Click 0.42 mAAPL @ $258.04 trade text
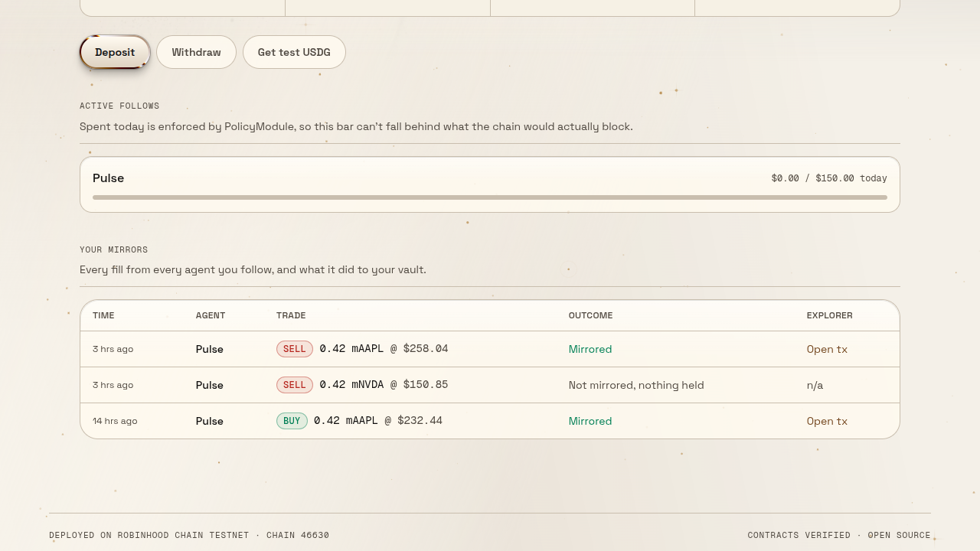Screen dimensions: 980x551 384,349
